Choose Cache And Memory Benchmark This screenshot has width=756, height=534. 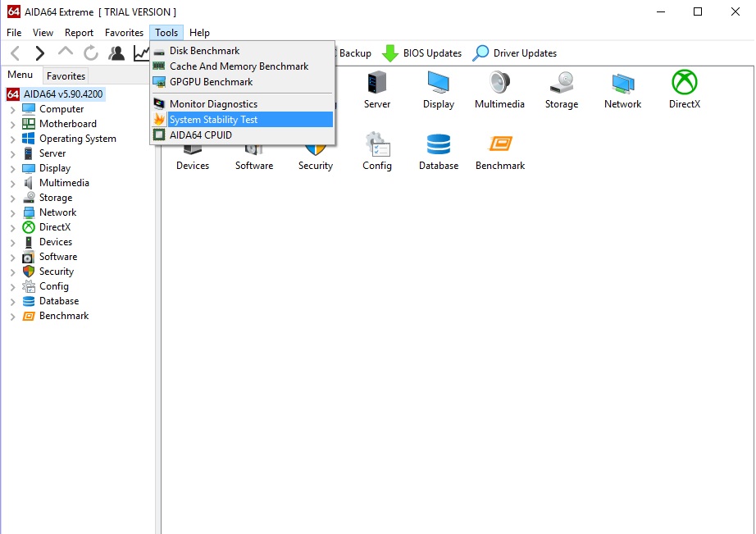tap(243, 66)
